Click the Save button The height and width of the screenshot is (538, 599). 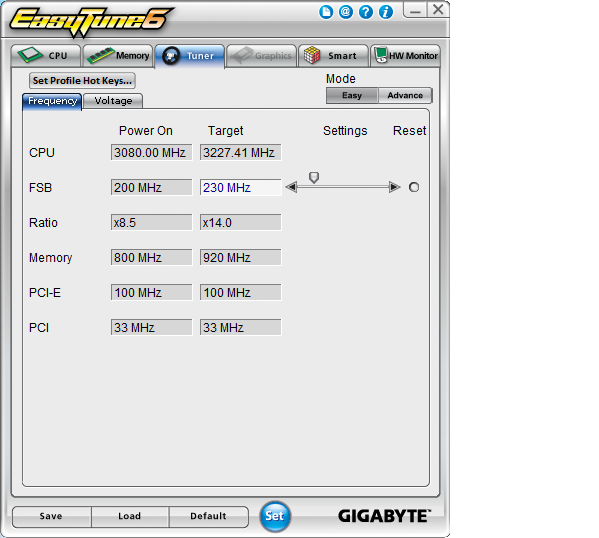[51, 517]
